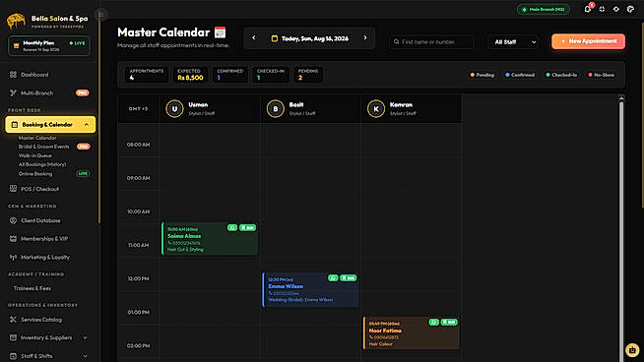Open WhatsApp for Saima Almas appointment

point(232,227)
